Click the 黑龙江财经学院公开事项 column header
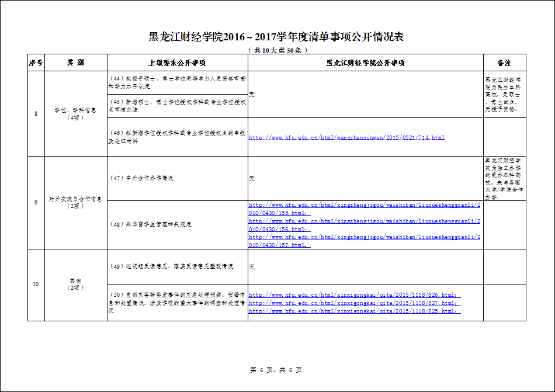Viewport: 555px width, 392px height. coord(365,63)
